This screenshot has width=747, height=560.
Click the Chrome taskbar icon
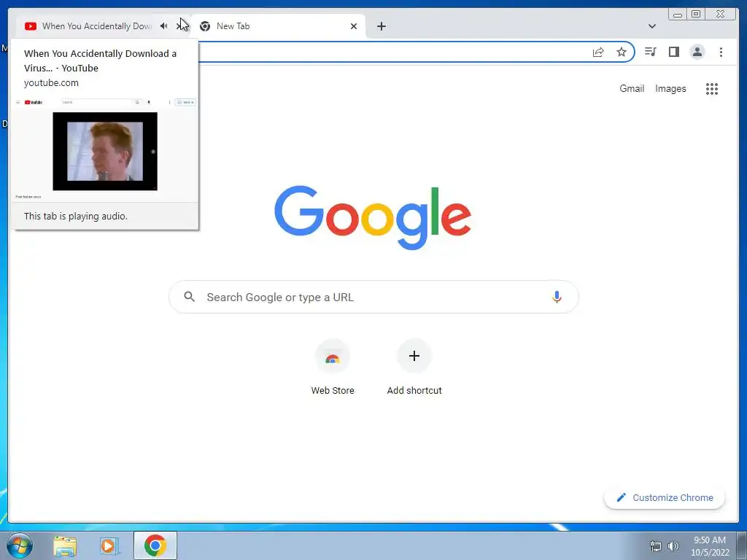(155, 545)
